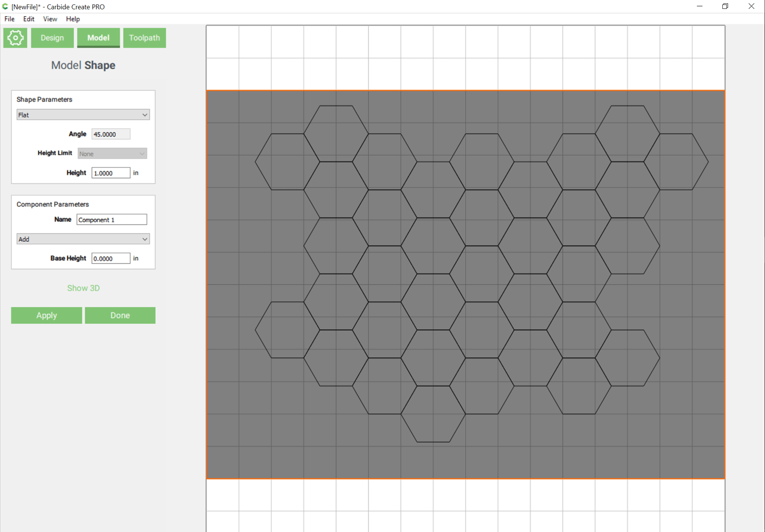Expand the Height Limit dropdown
Screen dimensions: 765x532
[112, 153]
